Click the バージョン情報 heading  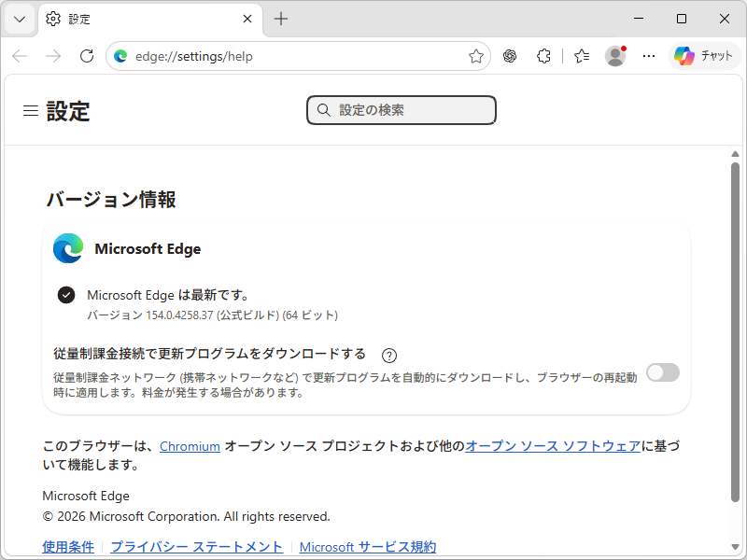111,200
